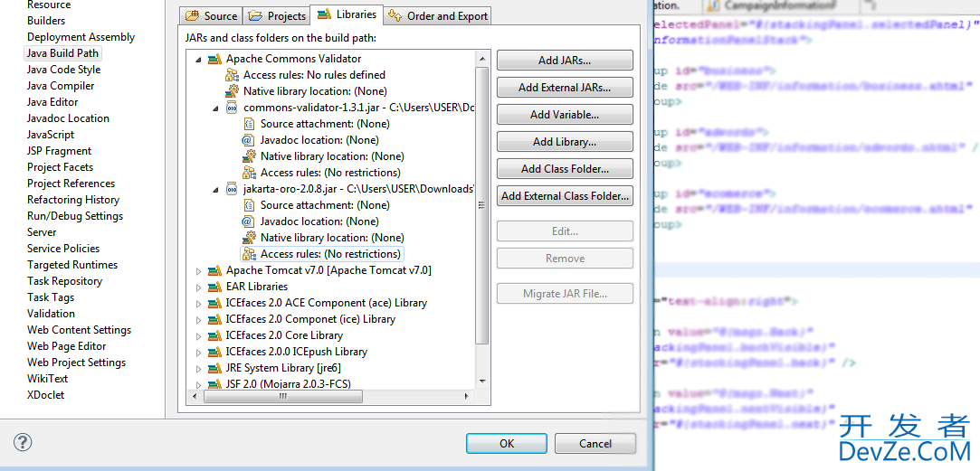Screen dimensions: 980x471
Task: Expand the ICEfaces 2.0 Core Library node
Action: point(199,336)
